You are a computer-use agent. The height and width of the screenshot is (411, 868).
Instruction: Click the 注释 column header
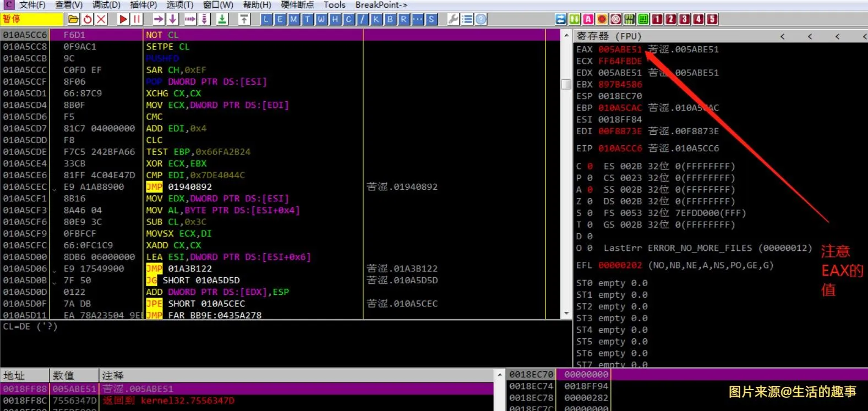[113, 375]
